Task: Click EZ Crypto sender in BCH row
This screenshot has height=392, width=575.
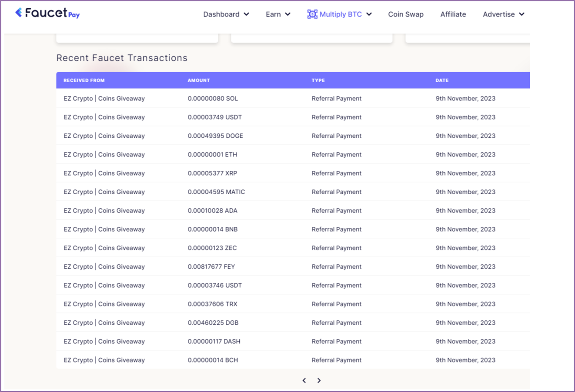Action: coord(104,360)
